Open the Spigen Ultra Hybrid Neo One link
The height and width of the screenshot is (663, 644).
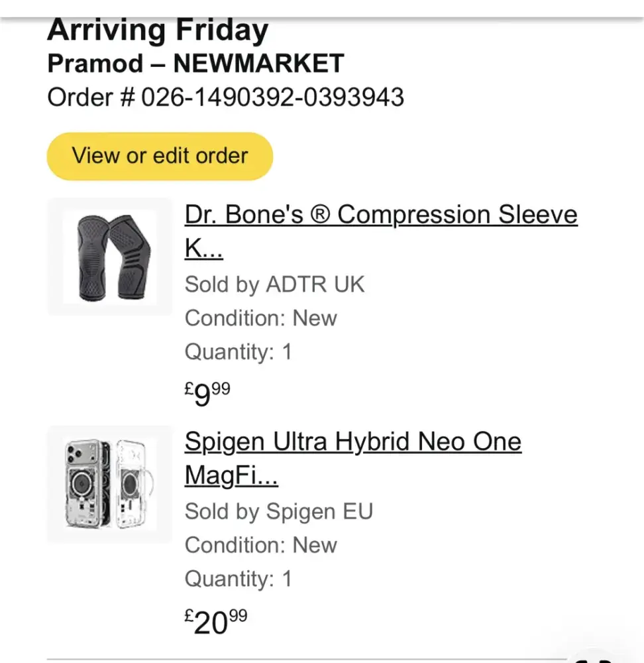pos(352,442)
